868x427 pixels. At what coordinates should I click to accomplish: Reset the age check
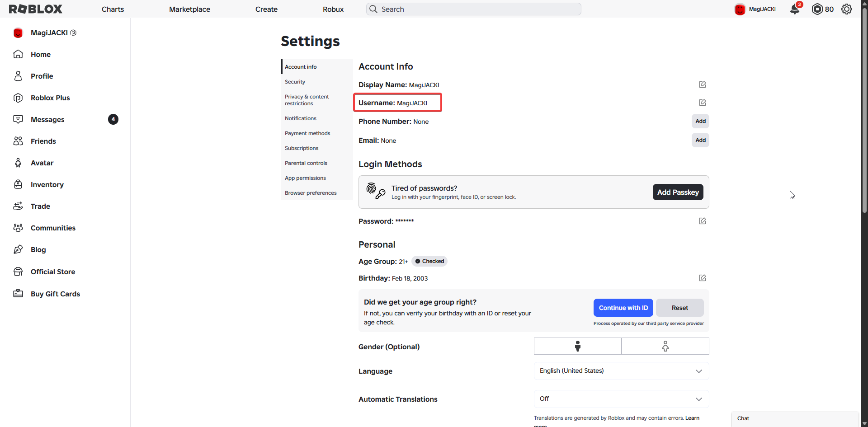pos(680,308)
